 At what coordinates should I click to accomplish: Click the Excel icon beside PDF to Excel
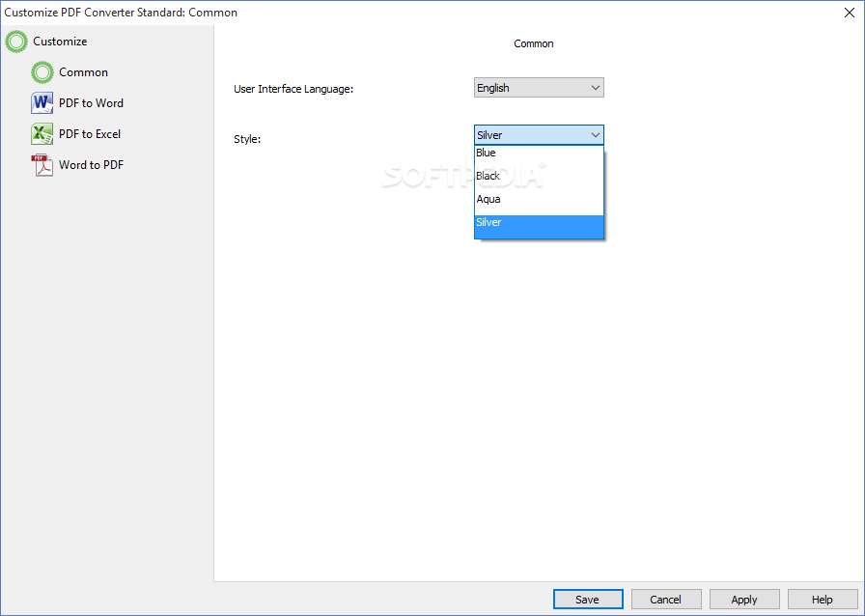[x=42, y=134]
